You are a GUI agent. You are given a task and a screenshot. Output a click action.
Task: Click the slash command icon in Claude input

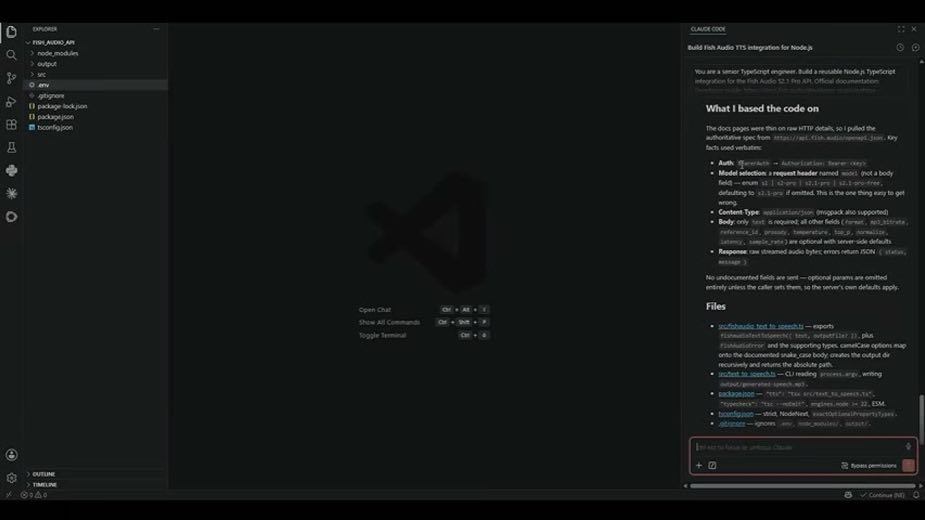(x=712, y=466)
